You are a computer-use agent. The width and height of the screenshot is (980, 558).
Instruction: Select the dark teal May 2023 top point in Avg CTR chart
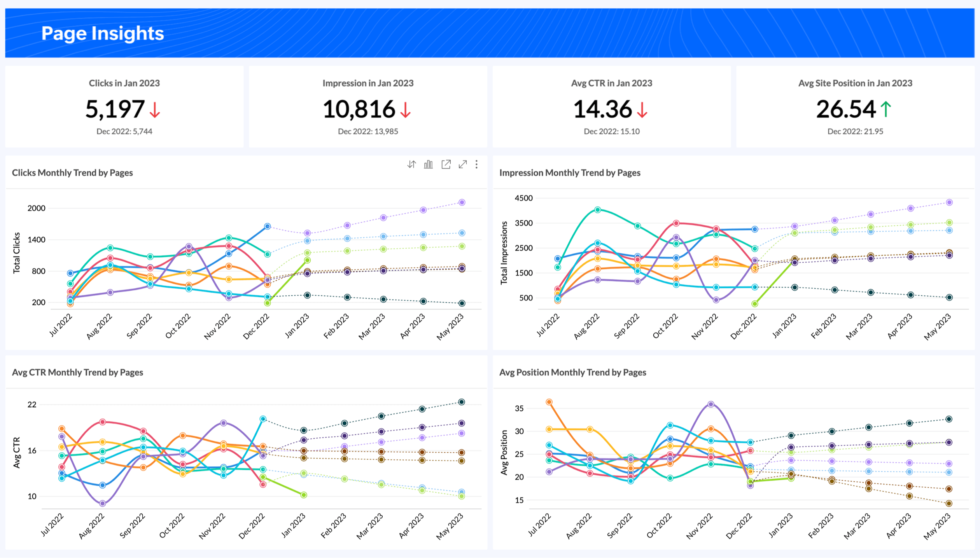[462, 402]
